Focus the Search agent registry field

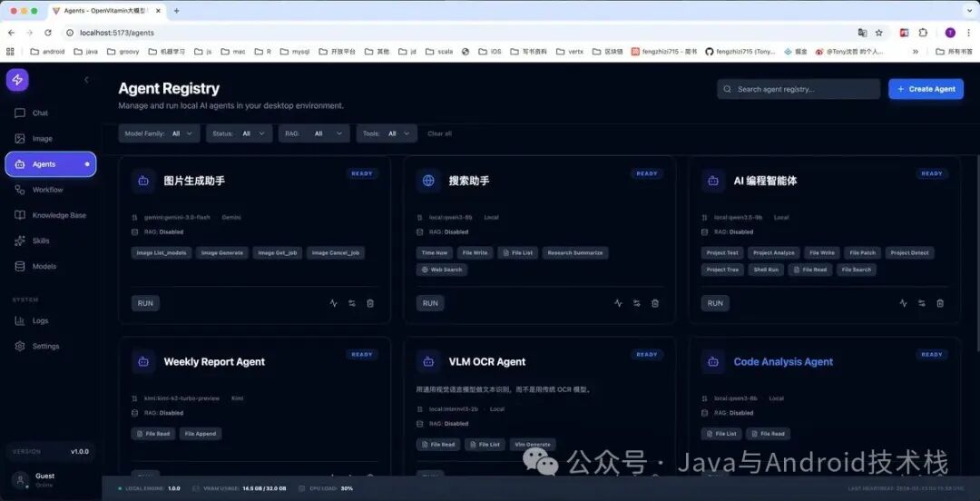coord(799,90)
